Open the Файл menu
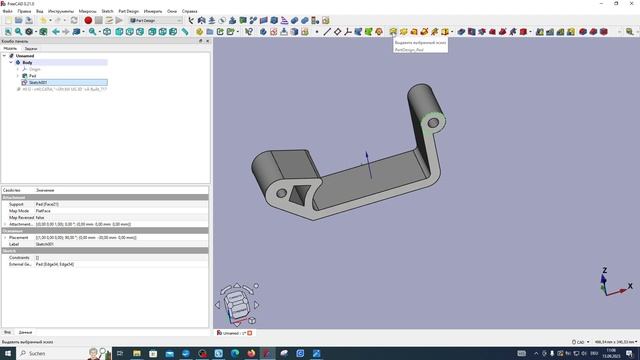 pos(7,11)
